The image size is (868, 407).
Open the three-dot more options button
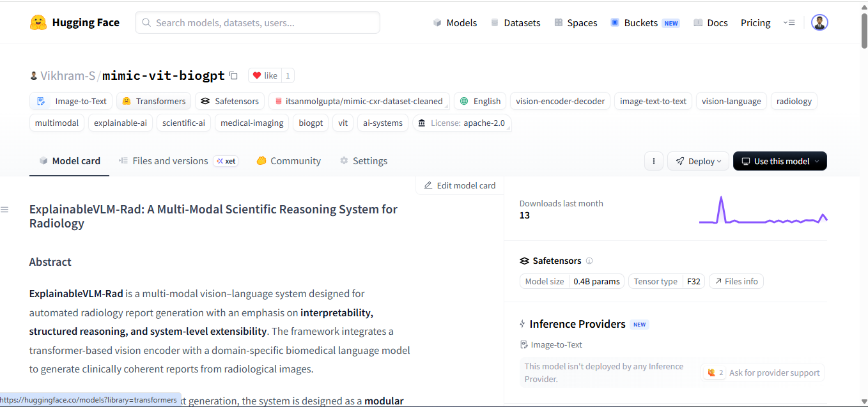click(x=653, y=161)
